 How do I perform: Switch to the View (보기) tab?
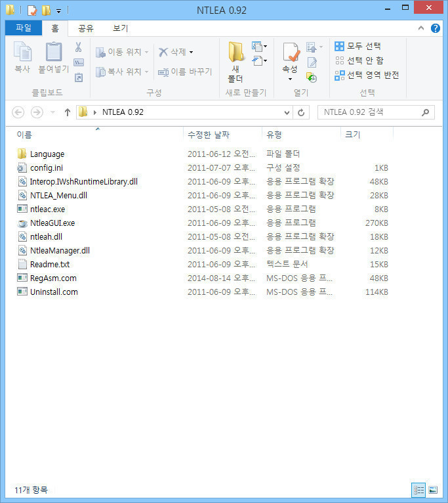click(x=121, y=28)
